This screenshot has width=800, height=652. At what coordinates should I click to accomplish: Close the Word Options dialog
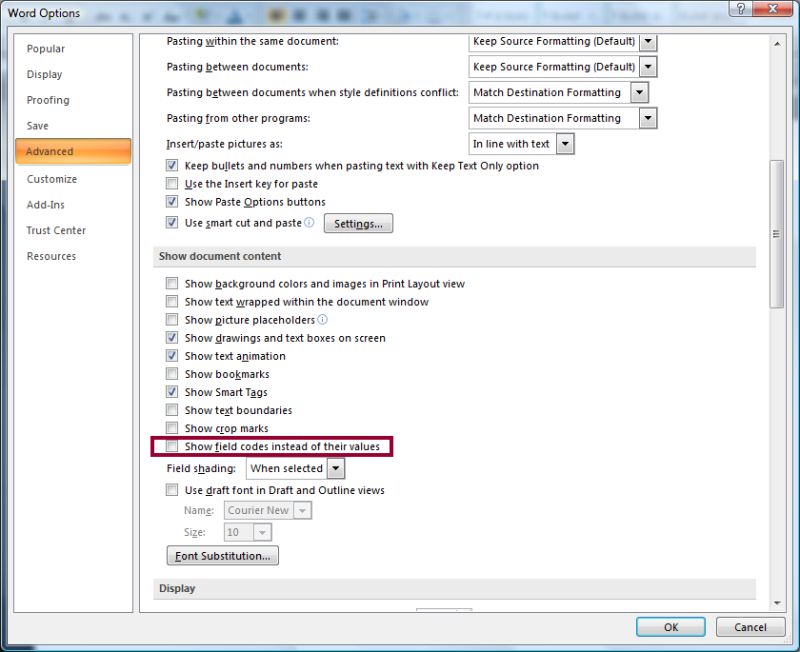[x=772, y=8]
